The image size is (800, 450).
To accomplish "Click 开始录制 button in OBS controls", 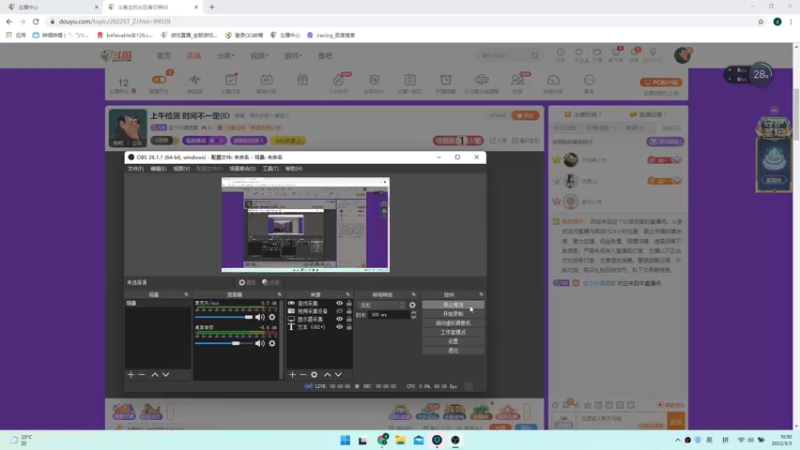I will [x=453, y=314].
